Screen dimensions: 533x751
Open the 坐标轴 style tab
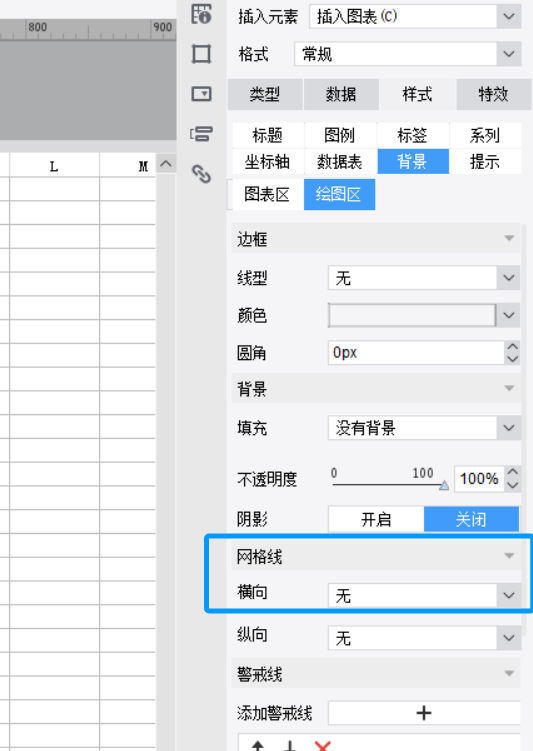pos(268,162)
